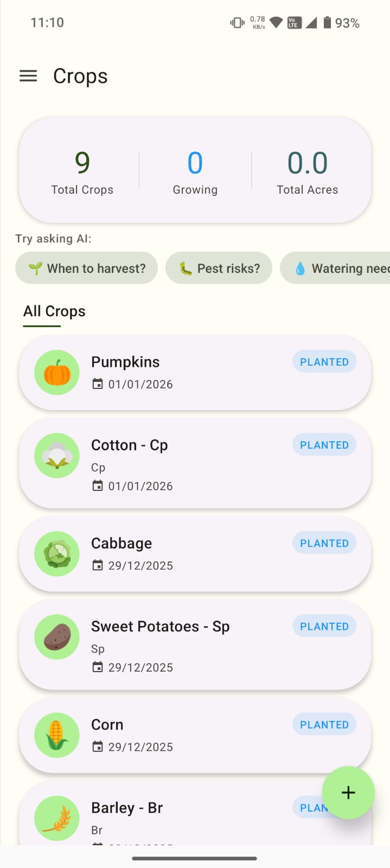Select the All Crops tab
The image size is (390, 868).
click(x=54, y=311)
